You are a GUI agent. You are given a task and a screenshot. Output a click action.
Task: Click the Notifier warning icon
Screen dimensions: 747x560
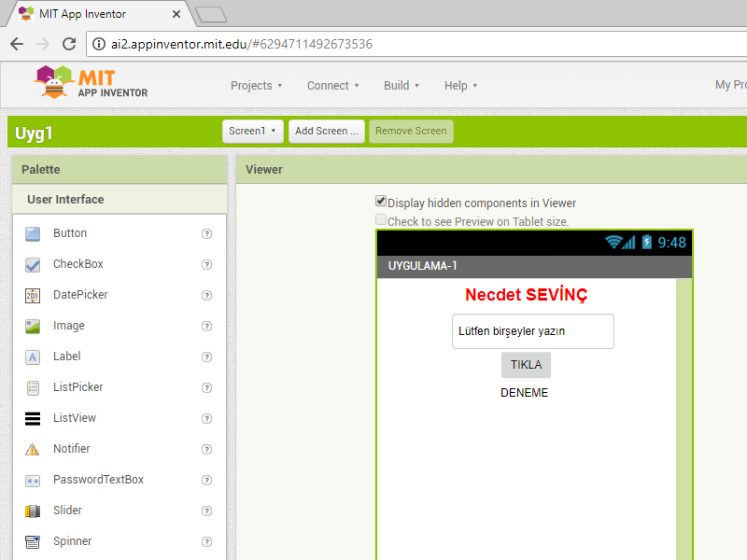pos(33,449)
